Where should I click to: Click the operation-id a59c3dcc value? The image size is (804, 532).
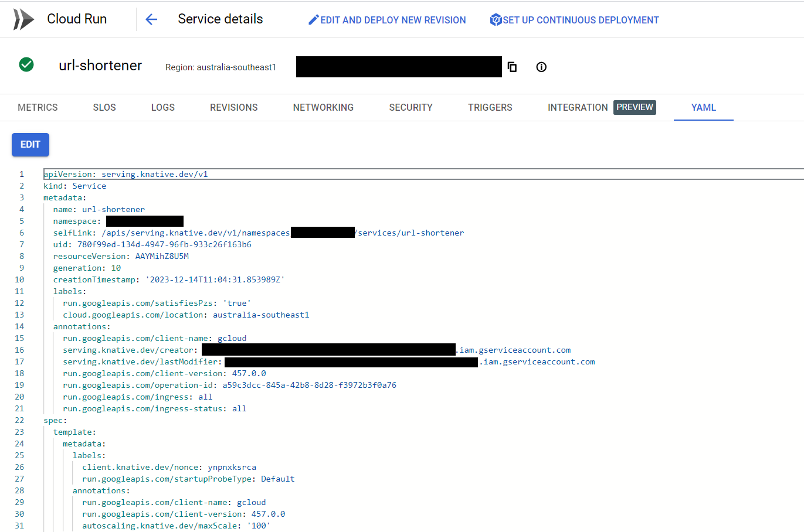(x=309, y=385)
